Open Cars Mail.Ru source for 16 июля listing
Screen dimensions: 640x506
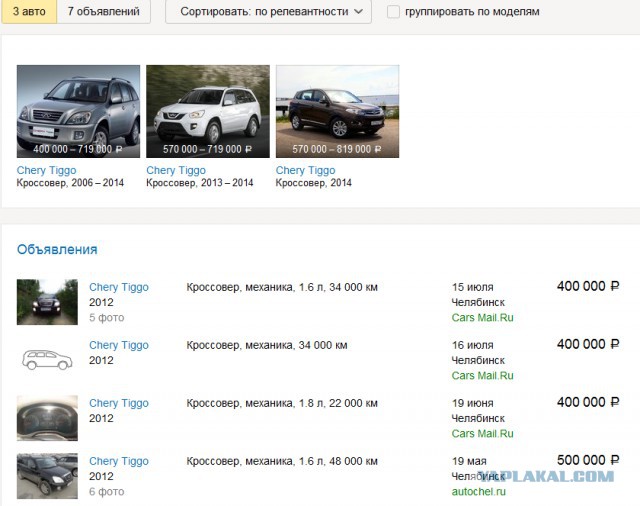482,375
